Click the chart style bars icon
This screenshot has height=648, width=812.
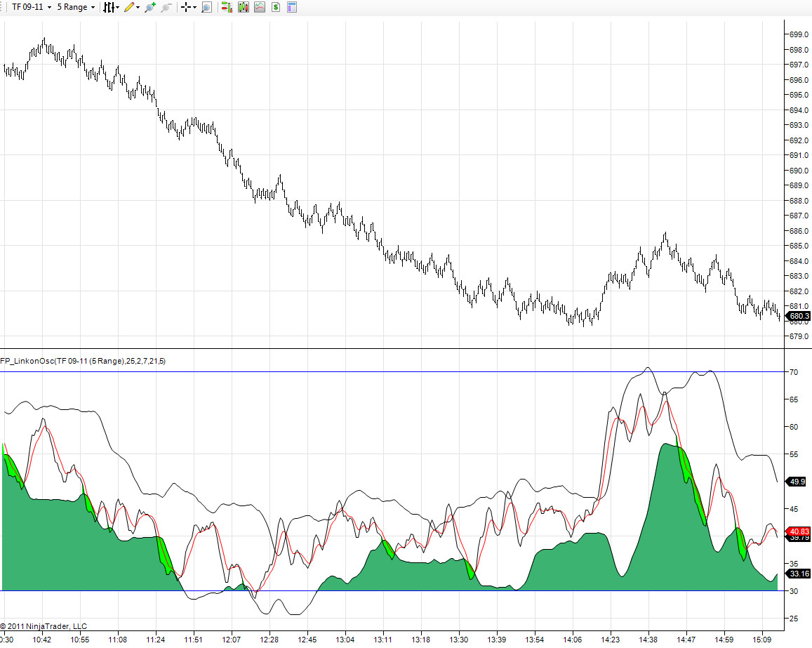pyautogui.click(x=108, y=7)
